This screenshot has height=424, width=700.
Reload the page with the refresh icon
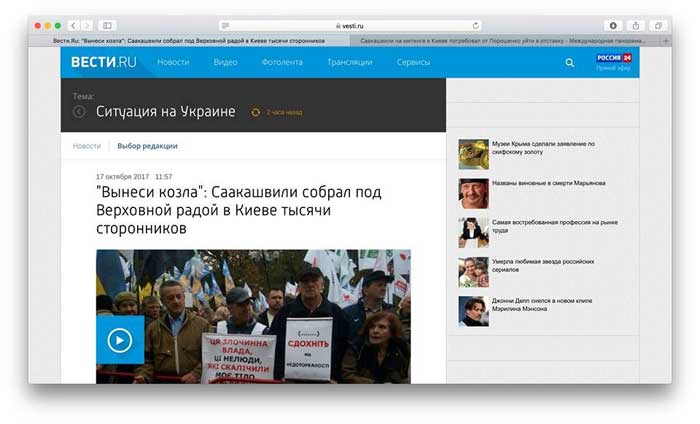coord(475,25)
